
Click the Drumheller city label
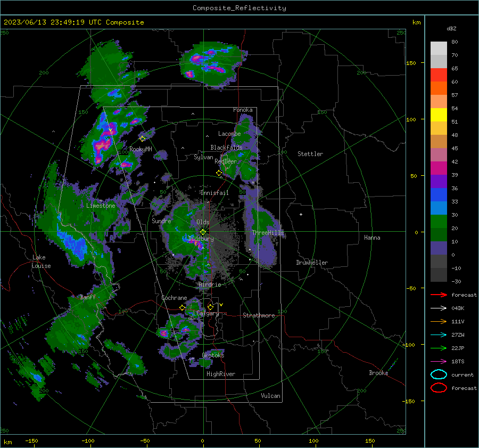coord(312,263)
